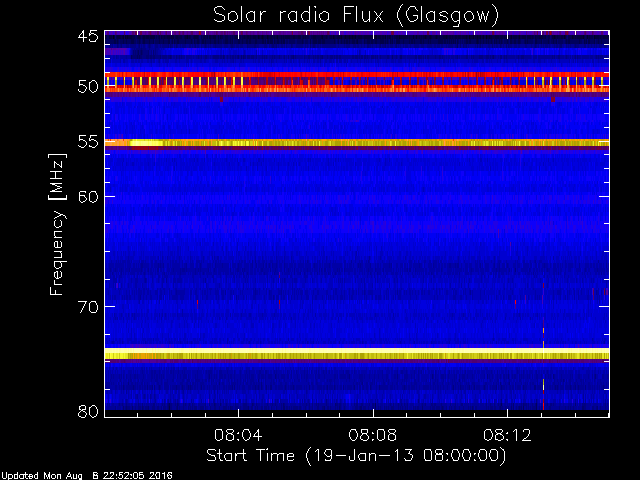Screen dimensions: 640x480
Task: Click the 'Start Time (19-Jan-13 08:00:00)' label
Action: (x=356, y=456)
